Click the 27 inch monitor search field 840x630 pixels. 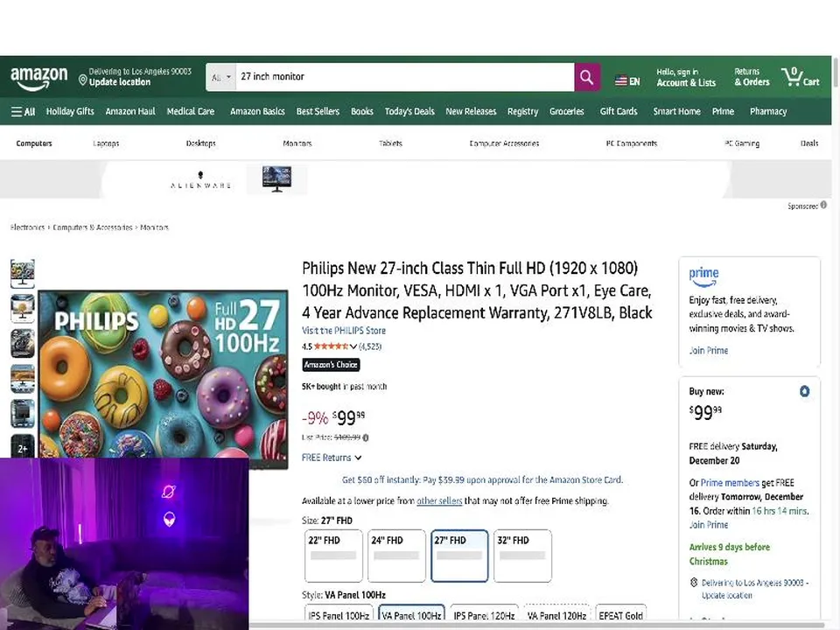coord(402,77)
